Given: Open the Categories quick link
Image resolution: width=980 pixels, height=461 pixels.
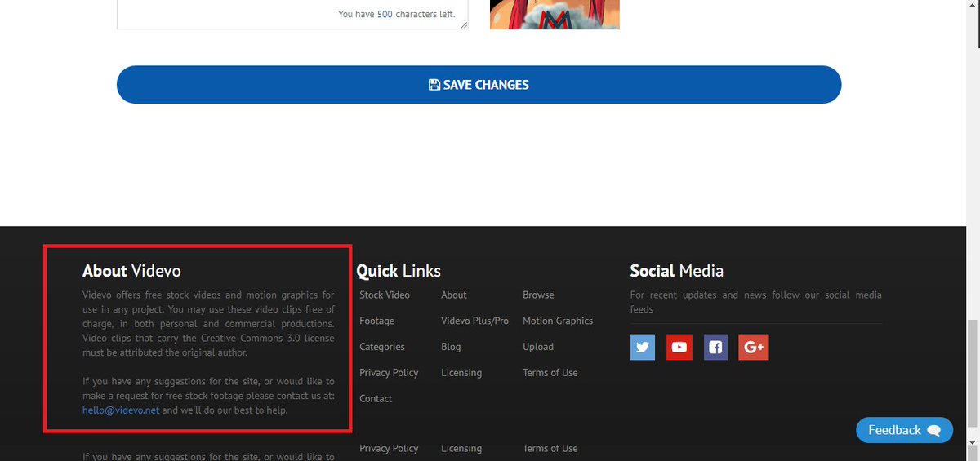Looking at the screenshot, I should [x=382, y=347].
